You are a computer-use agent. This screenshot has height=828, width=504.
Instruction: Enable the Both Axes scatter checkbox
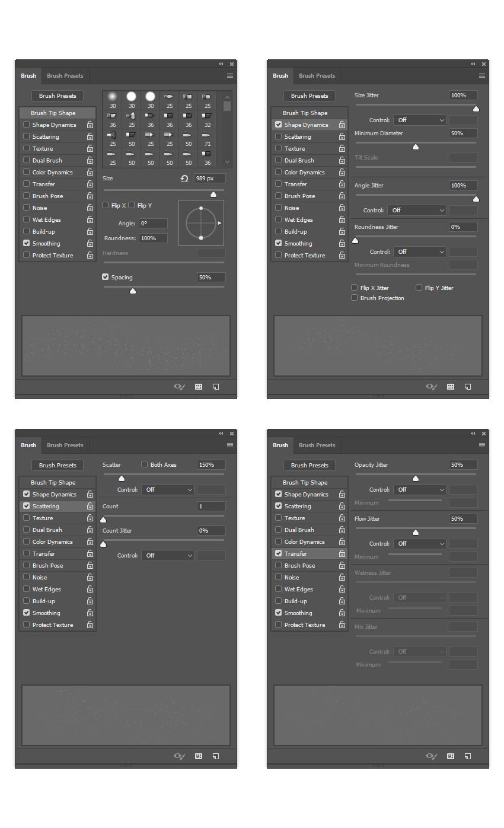click(145, 464)
